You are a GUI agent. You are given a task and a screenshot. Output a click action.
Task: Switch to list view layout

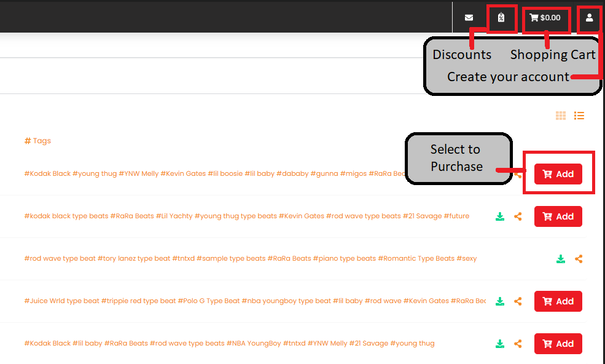(x=579, y=115)
